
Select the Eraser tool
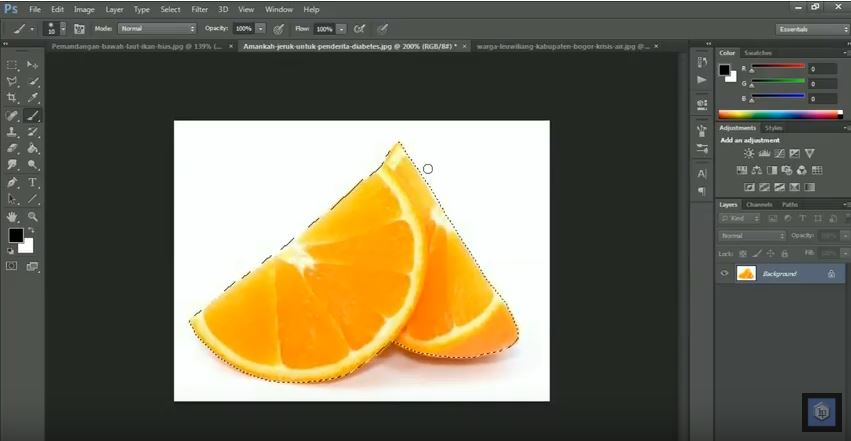(x=12, y=148)
